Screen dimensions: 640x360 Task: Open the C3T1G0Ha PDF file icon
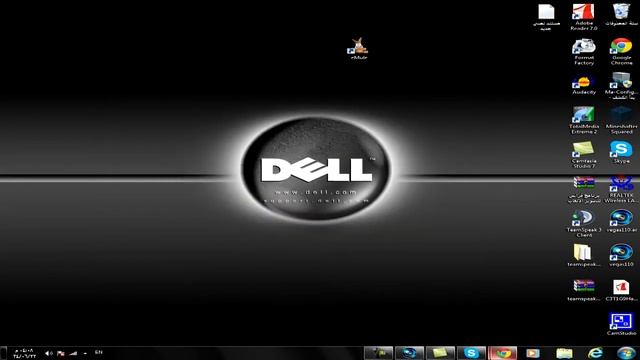621,290
